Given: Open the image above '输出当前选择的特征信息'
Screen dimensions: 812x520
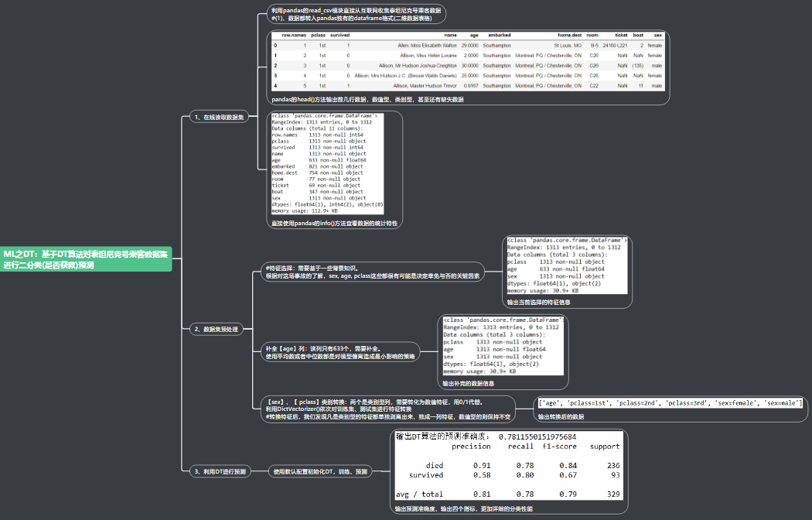Looking at the screenshot, I should click(567, 265).
